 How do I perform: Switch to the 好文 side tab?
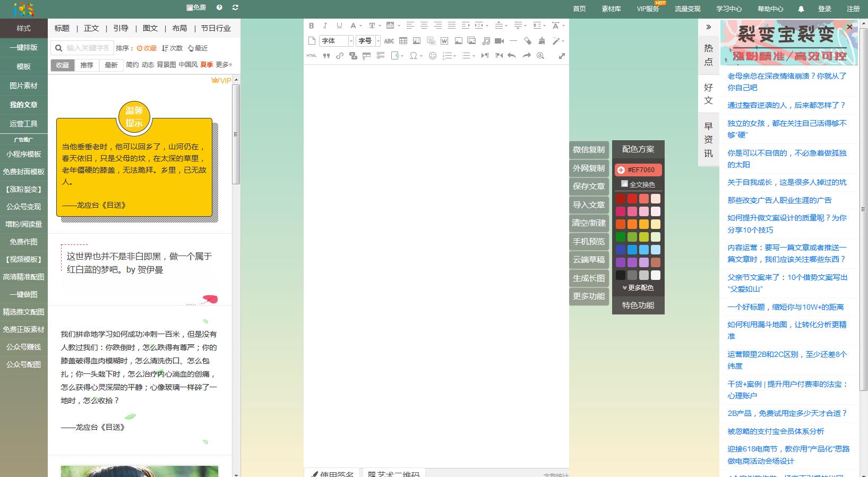(x=708, y=94)
